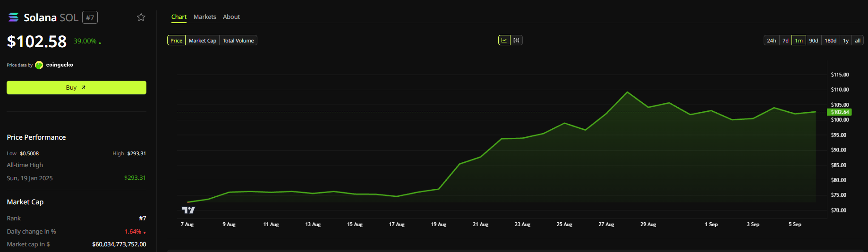Open the About tab
This screenshot has width=868, height=252.
(231, 17)
